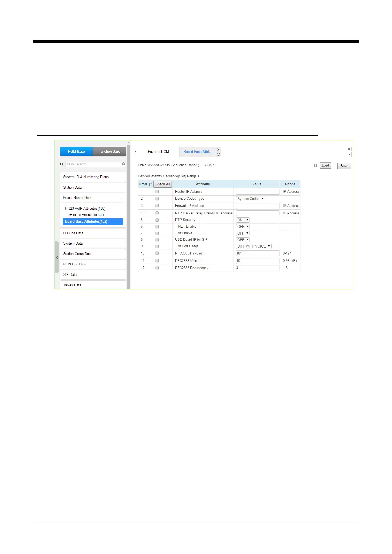Open the ISDN Line Data menu
Viewport: 392px width, 554px height.
click(93, 264)
